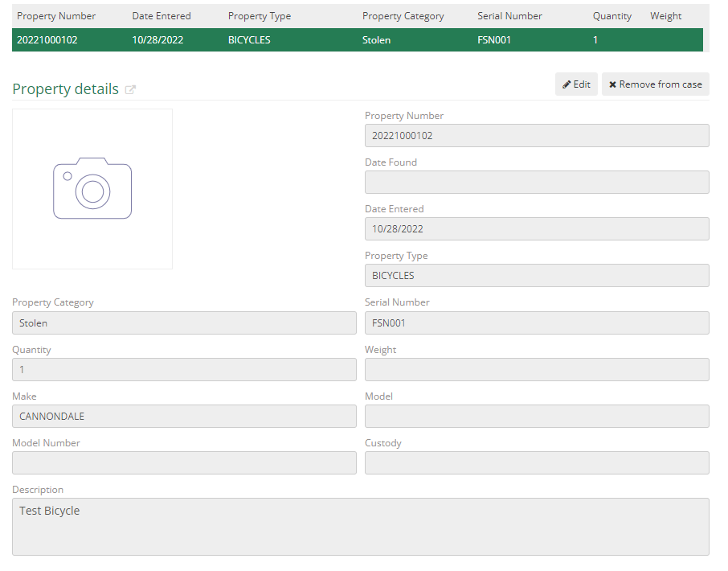Click the camera placeholder photo icon
This screenshot has height=571, width=728.
92,188
